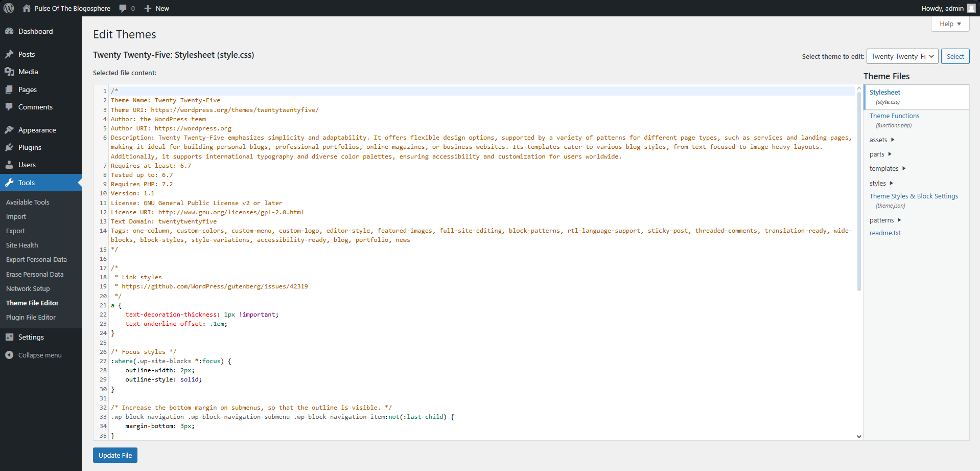The image size is (980, 471).
Task: Open Posts via the pushpin icon
Action: (x=9, y=54)
